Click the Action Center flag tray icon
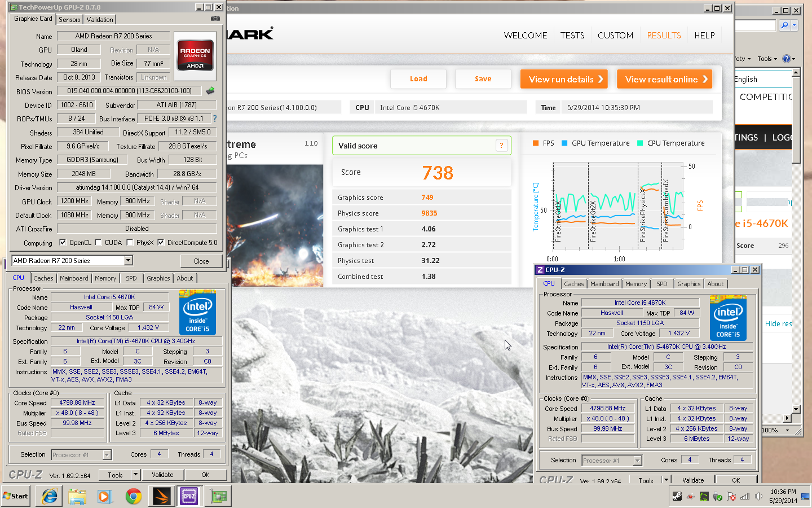 pos(731,496)
